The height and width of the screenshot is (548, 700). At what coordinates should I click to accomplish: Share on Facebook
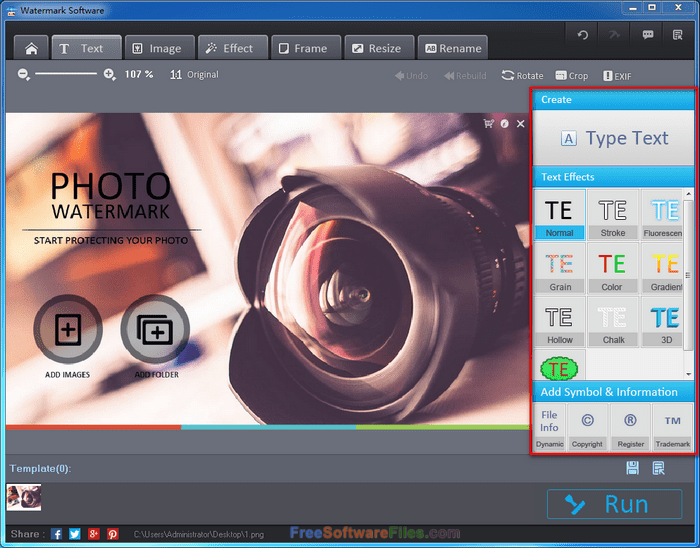pos(56,534)
